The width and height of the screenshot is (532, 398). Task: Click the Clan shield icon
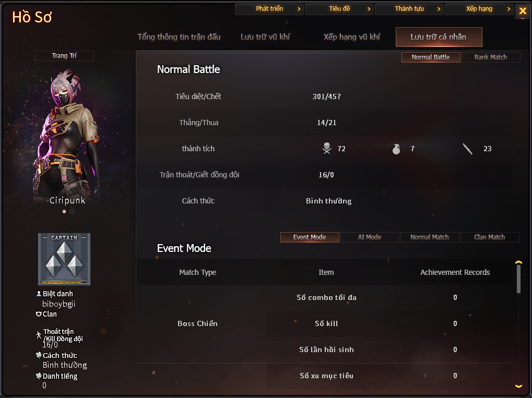click(39, 314)
